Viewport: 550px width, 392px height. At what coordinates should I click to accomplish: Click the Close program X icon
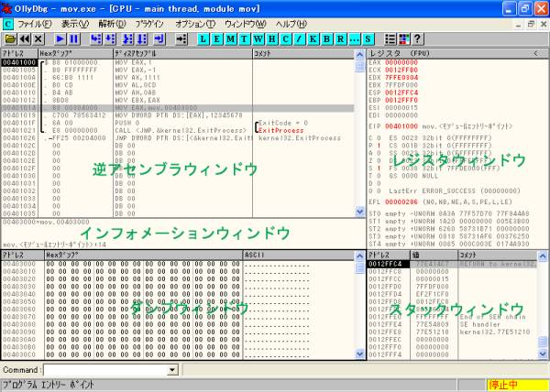pyautogui.click(x=38, y=39)
